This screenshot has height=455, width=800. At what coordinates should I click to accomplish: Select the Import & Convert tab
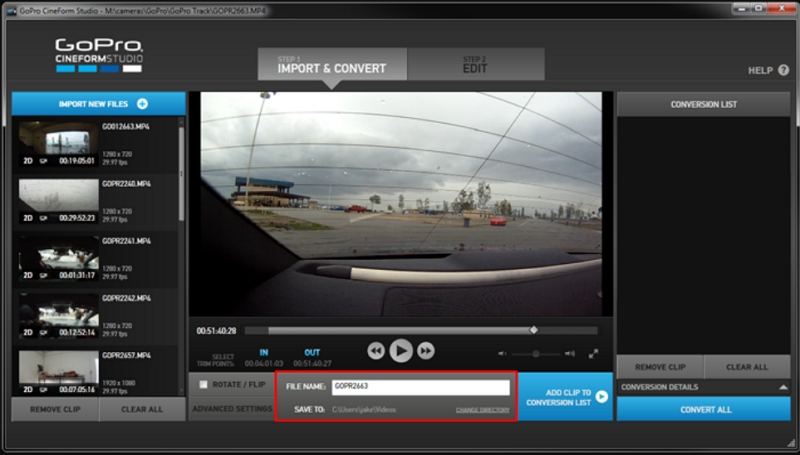[x=332, y=64]
